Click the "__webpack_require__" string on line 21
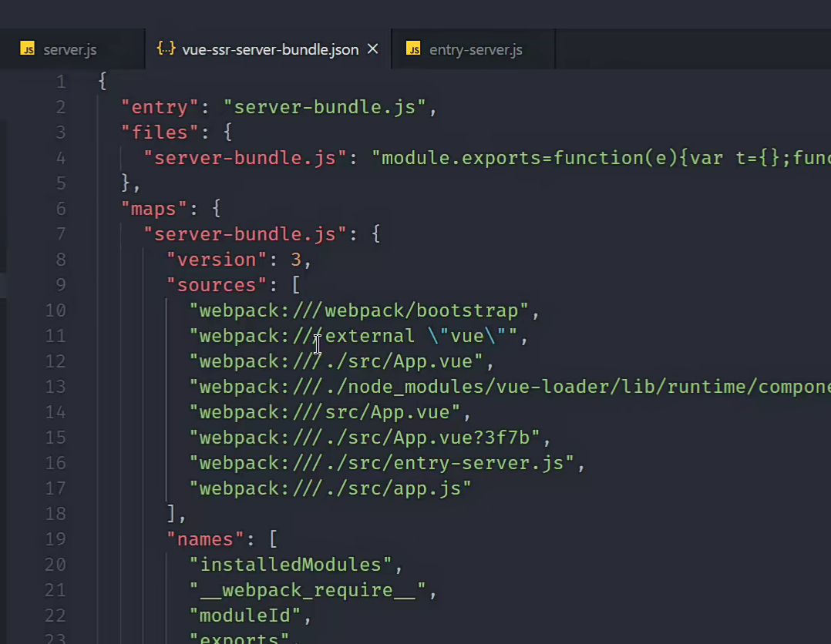Screen dimensions: 831x644 (x=308, y=590)
